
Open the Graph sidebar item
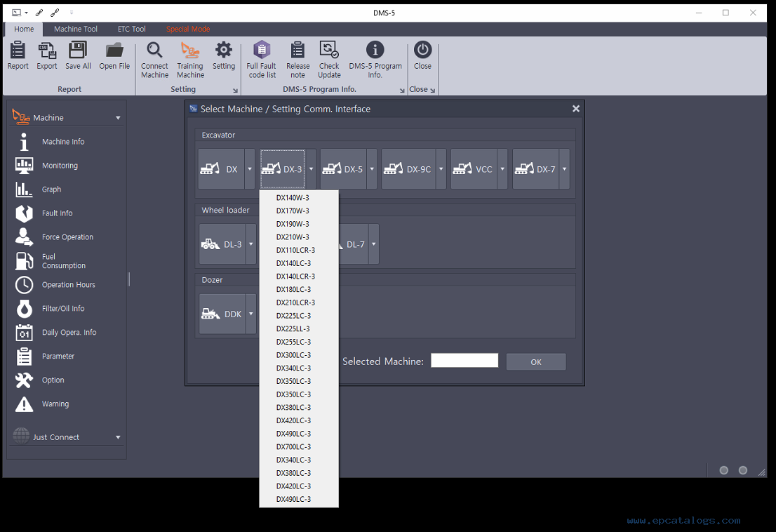(x=51, y=189)
